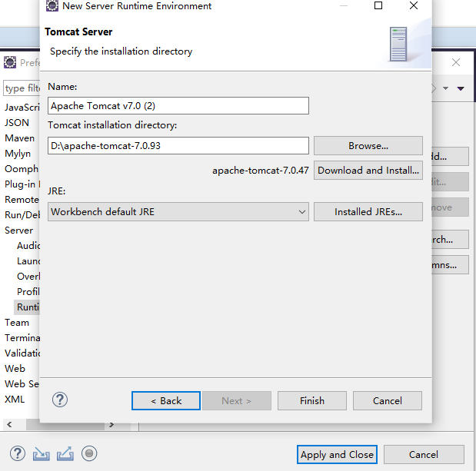476x471 pixels.
Task: Open the Workbench default JRE dropdown
Action: pos(178,212)
